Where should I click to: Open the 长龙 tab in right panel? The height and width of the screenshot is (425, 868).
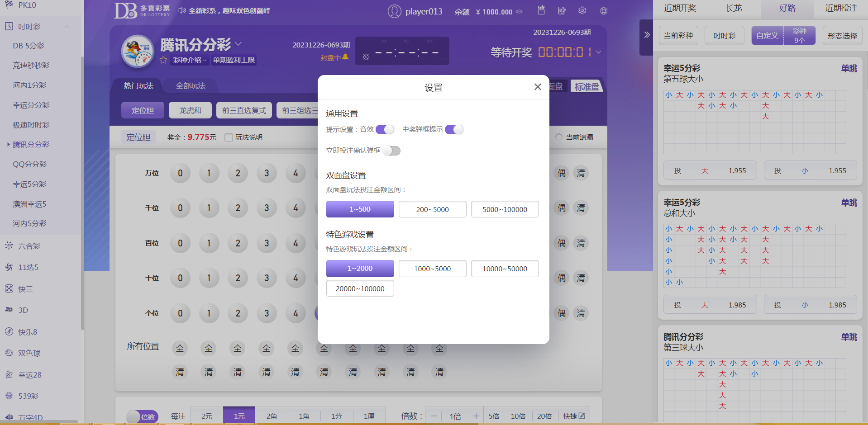click(734, 8)
